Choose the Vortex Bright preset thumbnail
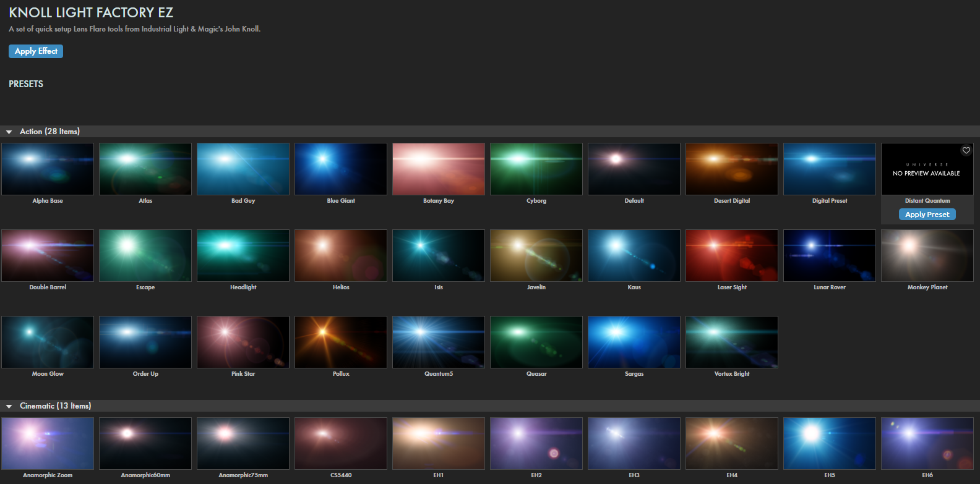Viewport: 980px width, 484px height. (732, 342)
